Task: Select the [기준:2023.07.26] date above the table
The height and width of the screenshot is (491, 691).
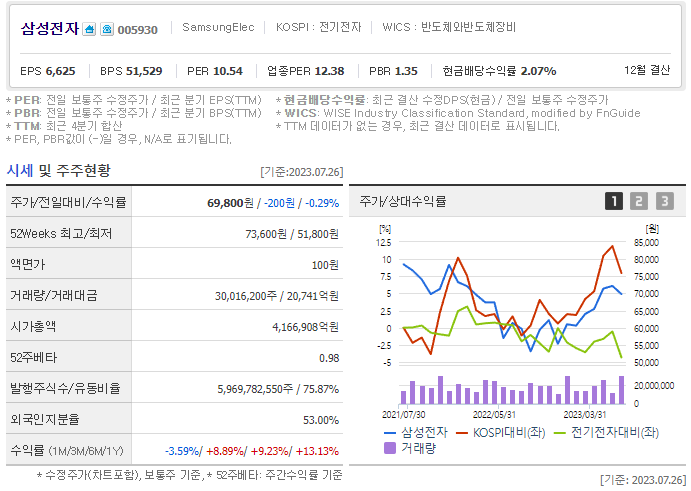Action: (301, 172)
